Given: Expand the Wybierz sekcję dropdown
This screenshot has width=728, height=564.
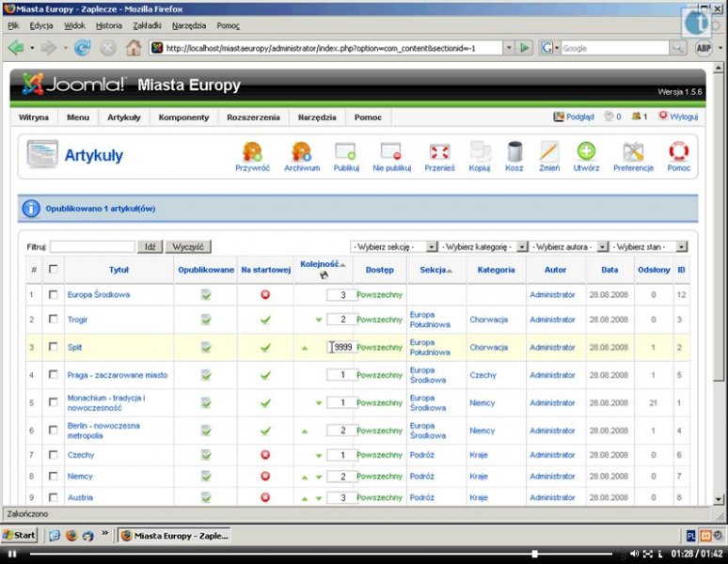Looking at the screenshot, I should (394, 246).
